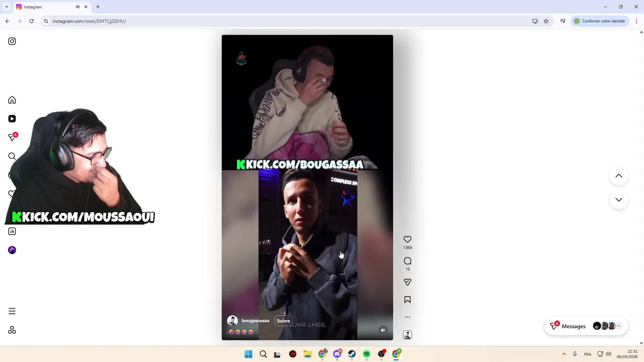Screen dimensions: 644x362
Task: Open Windows Start menu
Action: tap(249, 354)
